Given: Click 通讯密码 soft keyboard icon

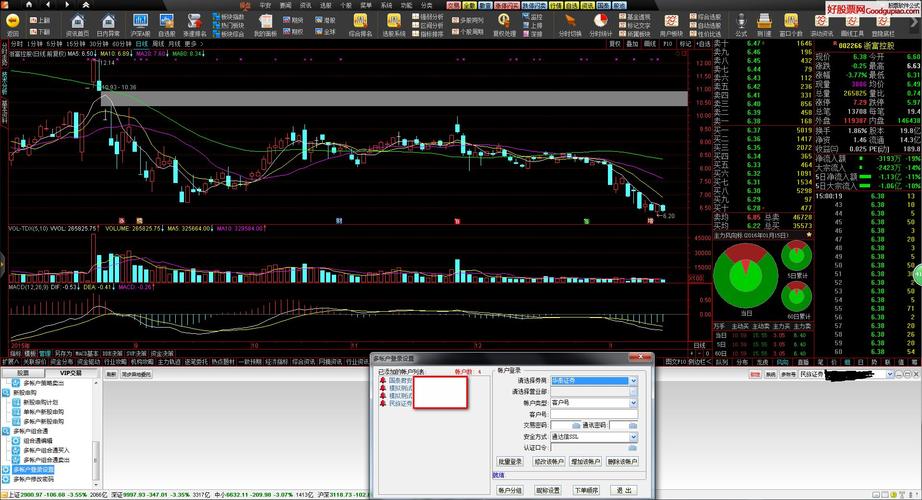Looking at the screenshot, I should 633,425.
